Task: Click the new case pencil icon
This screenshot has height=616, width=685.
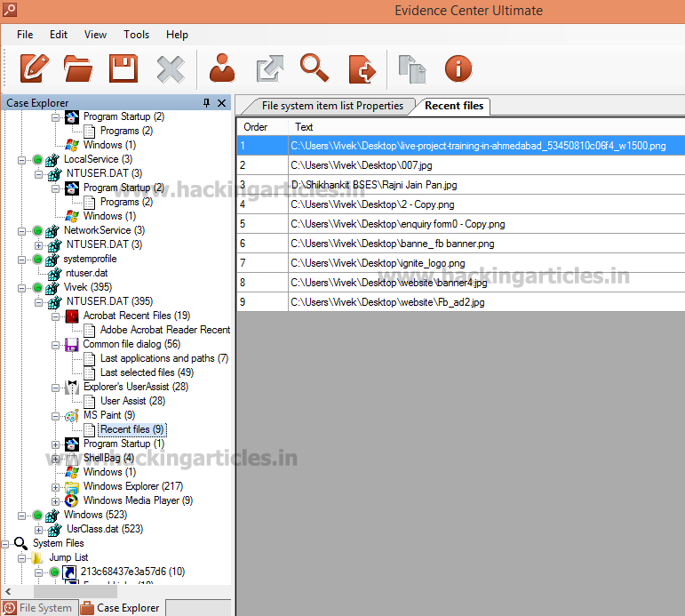Action: click(x=35, y=68)
